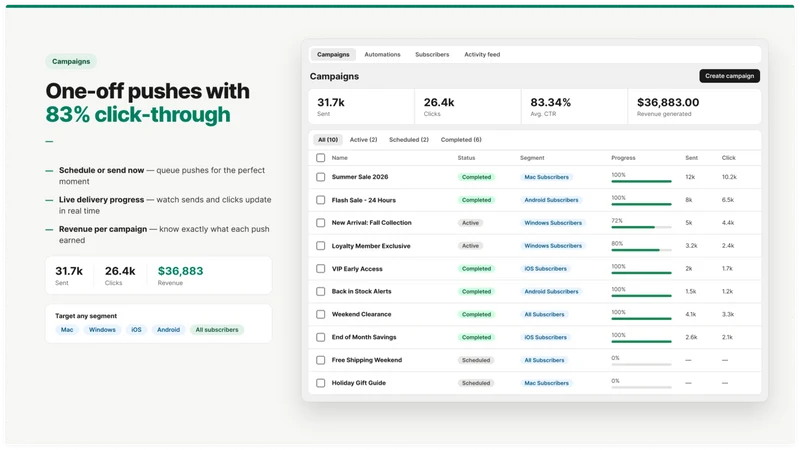Click the 4.1k sent value for Weekend Clearance

click(690, 314)
